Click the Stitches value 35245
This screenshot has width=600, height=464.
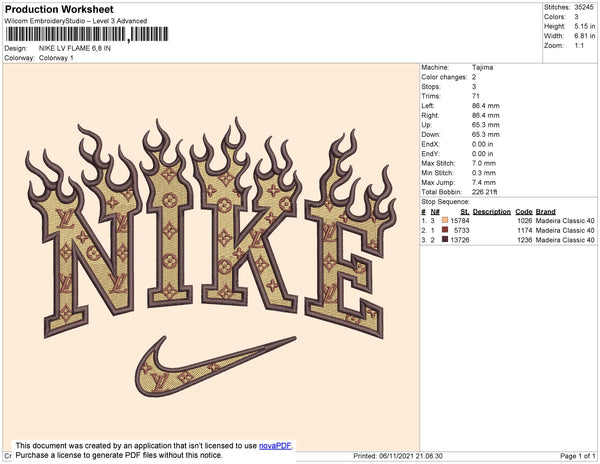(x=584, y=7)
